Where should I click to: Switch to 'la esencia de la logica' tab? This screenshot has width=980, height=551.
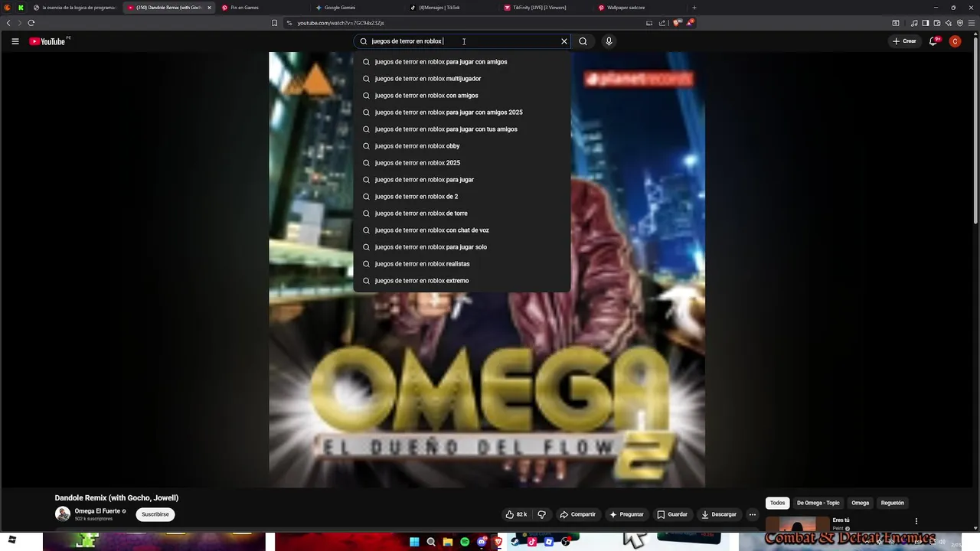point(75,8)
